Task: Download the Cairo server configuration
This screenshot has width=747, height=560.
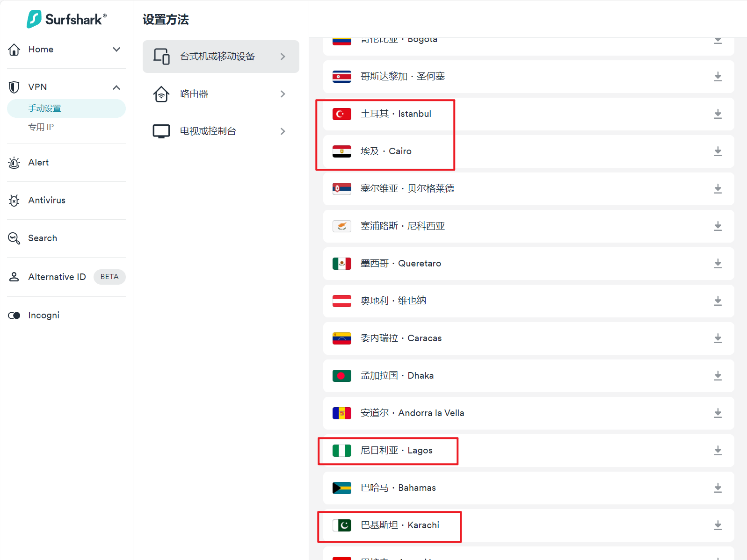Action: point(718,151)
